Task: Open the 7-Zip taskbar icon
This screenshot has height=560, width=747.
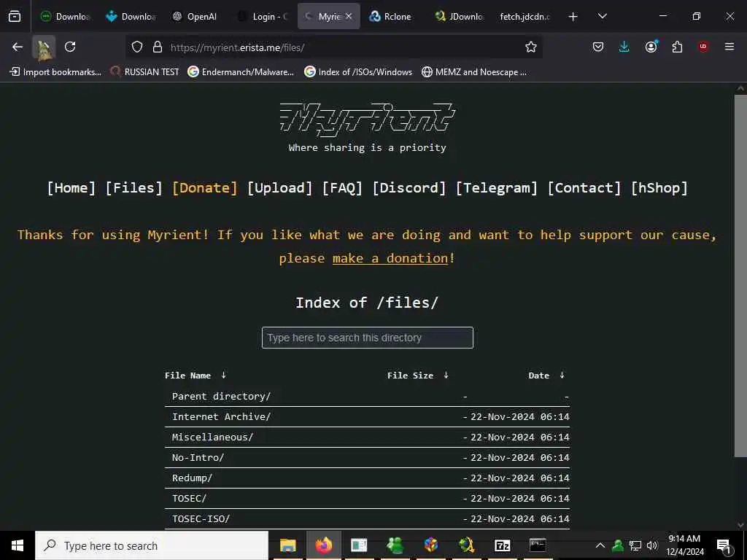Action: click(502, 545)
